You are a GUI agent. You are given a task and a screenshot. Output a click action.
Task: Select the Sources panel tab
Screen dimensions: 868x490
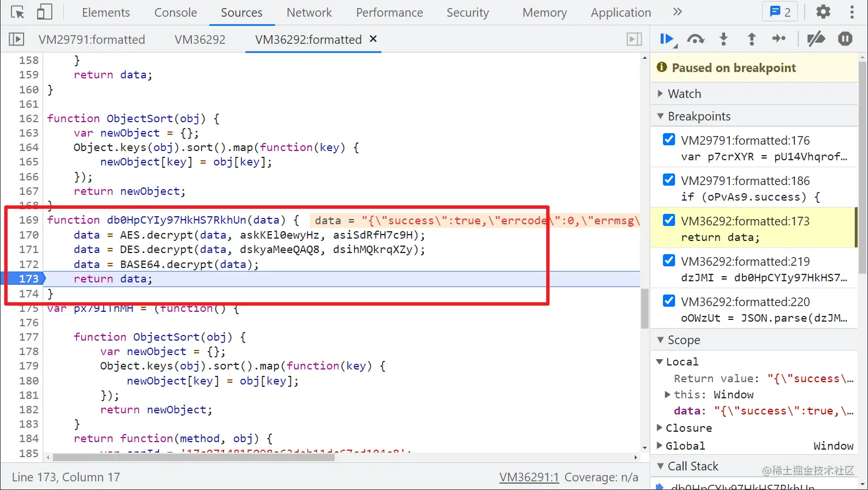tap(242, 12)
